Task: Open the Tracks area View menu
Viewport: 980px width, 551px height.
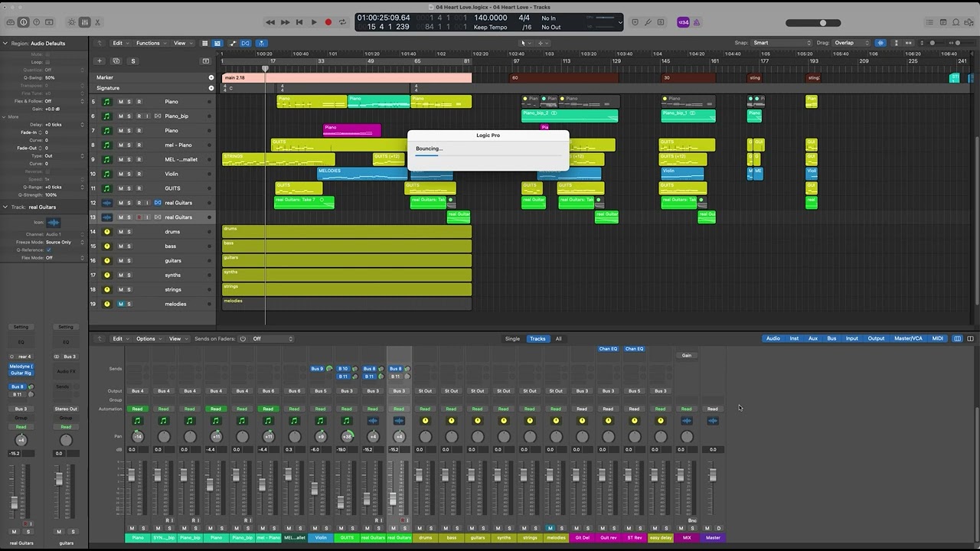Action: (181, 43)
